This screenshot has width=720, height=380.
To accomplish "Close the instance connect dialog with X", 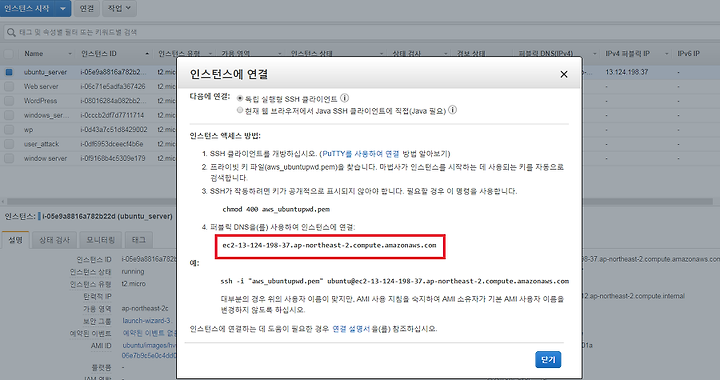I will click(563, 74).
